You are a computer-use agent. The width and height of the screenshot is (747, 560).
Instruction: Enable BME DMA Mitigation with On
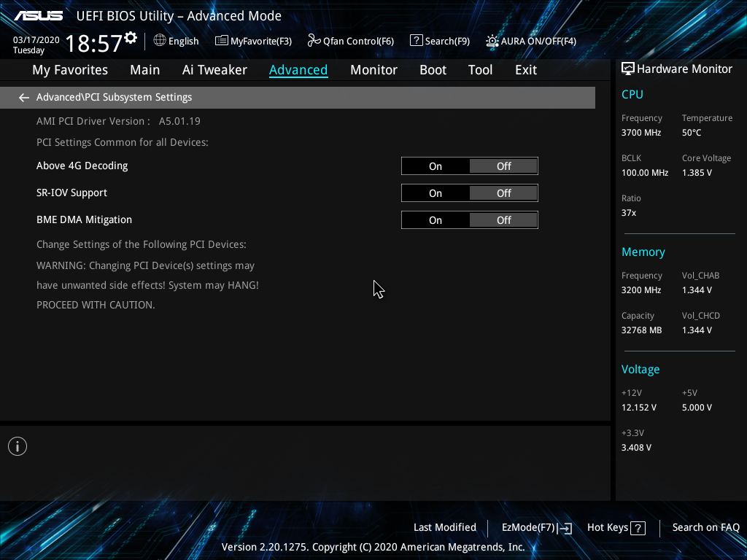click(436, 220)
